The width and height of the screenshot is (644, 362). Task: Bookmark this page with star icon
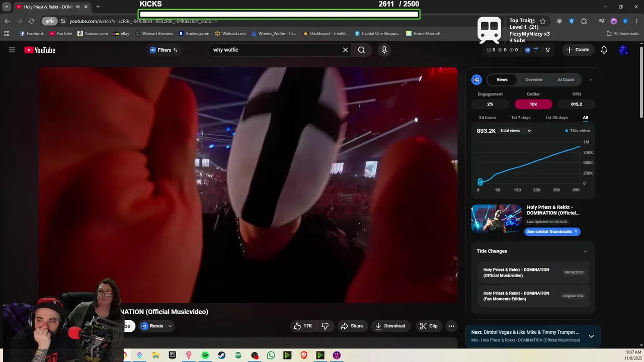(x=542, y=21)
